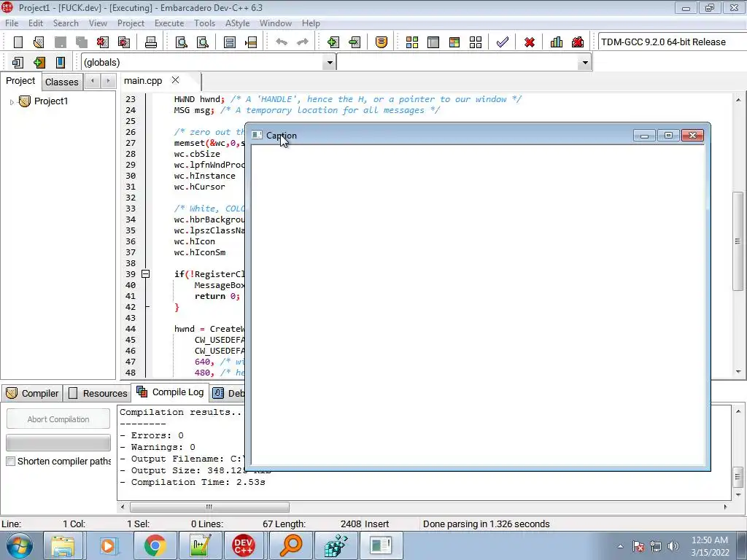Click the sidebar tabs left scroll arrow
The width and height of the screenshot is (747, 560).
93,81
